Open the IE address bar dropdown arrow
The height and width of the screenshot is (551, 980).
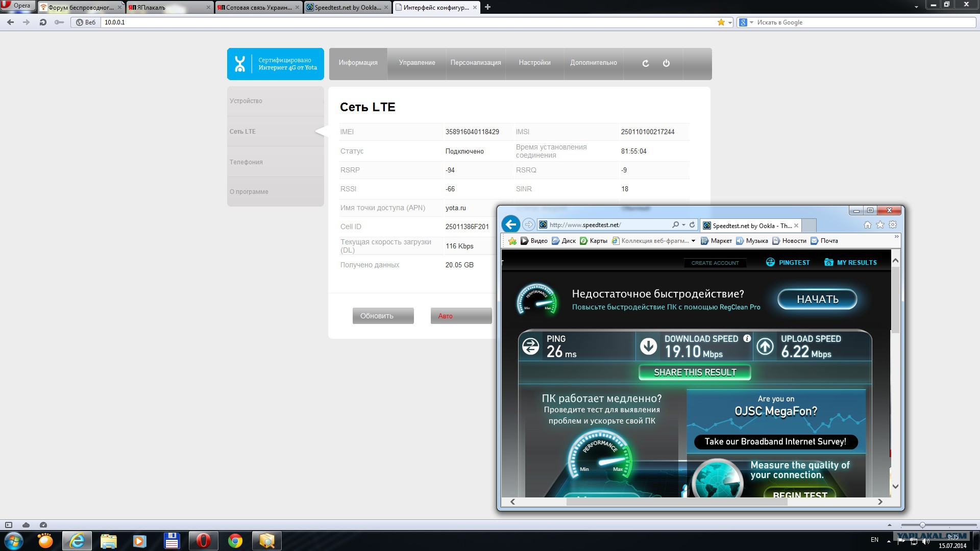pos(683,225)
